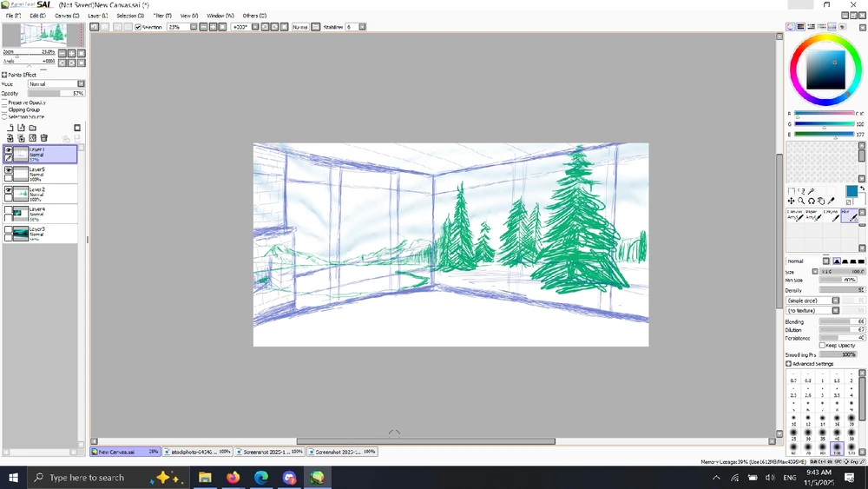Hide Layer5 using its eye icon

tap(9, 170)
